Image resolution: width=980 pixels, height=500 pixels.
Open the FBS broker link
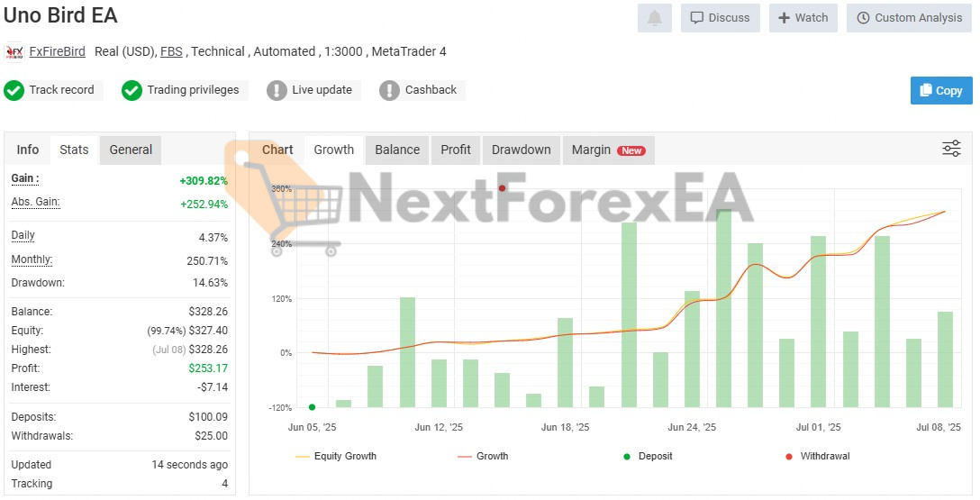171,52
